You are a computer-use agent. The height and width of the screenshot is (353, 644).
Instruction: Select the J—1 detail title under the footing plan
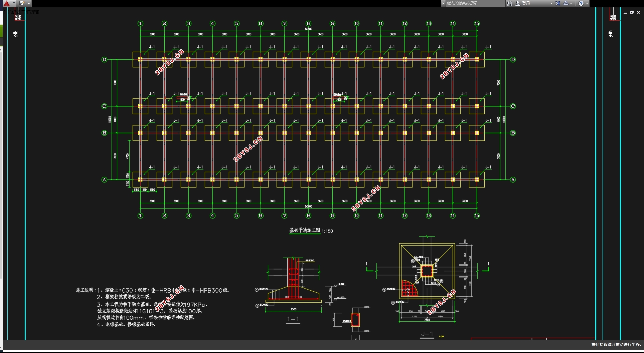(427, 334)
